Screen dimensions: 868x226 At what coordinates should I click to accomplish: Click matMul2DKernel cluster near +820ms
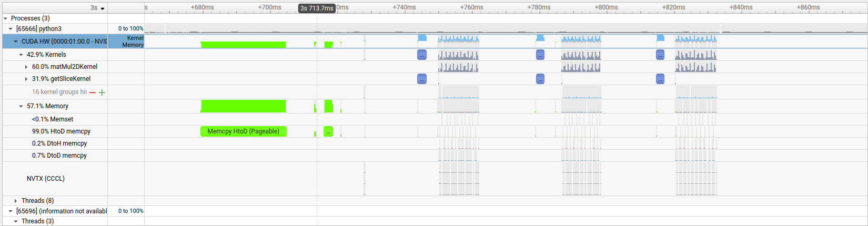(696, 67)
